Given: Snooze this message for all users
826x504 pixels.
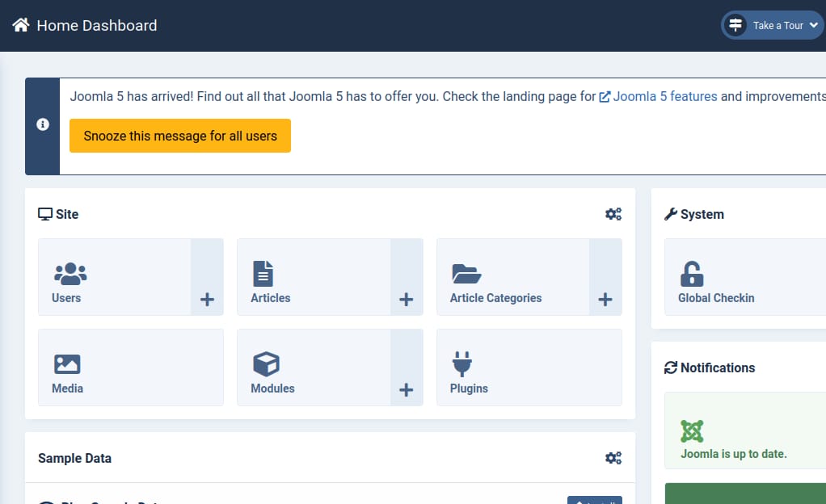Looking at the screenshot, I should pyautogui.click(x=179, y=136).
